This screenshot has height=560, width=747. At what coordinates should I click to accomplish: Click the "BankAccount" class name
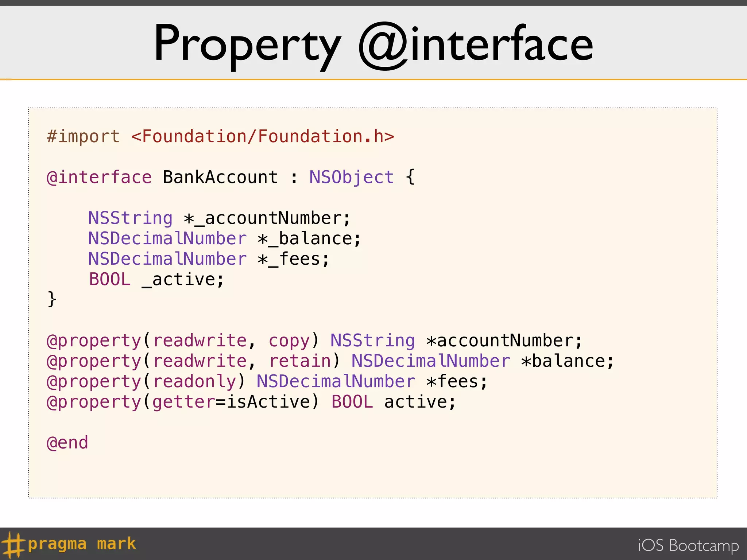220,177
